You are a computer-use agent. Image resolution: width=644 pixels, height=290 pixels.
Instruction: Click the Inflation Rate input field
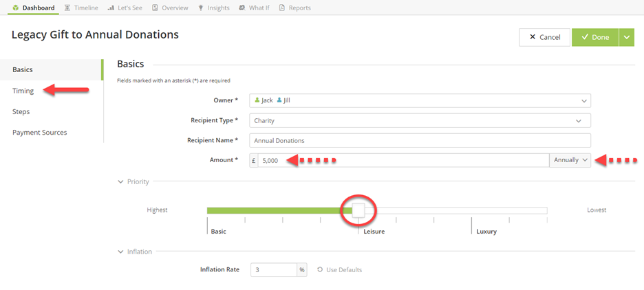tap(274, 270)
